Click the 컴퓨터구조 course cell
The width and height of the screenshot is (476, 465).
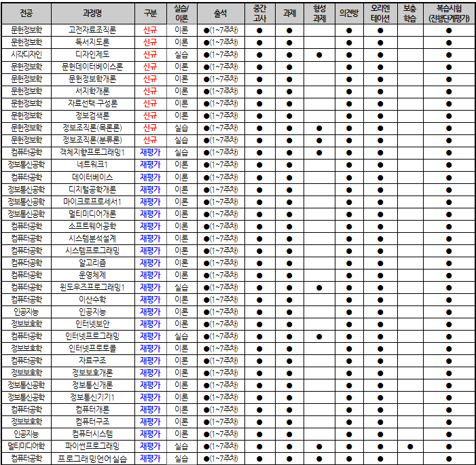click(x=92, y=422)
